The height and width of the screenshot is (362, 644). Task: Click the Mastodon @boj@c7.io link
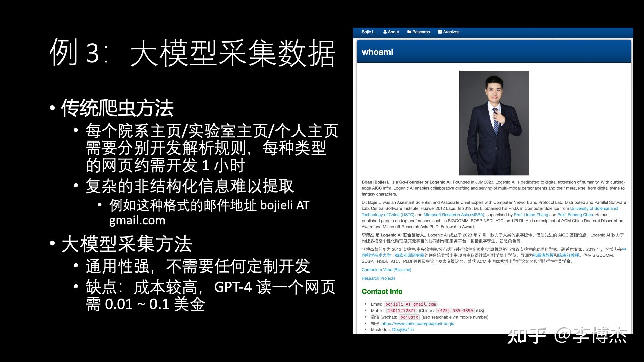pos(403,329)
